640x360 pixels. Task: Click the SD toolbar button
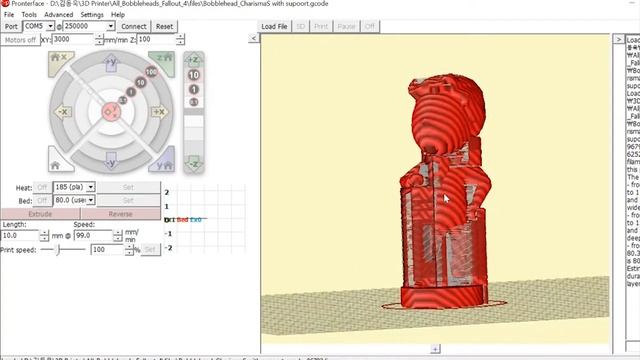[x=300, y=27]
